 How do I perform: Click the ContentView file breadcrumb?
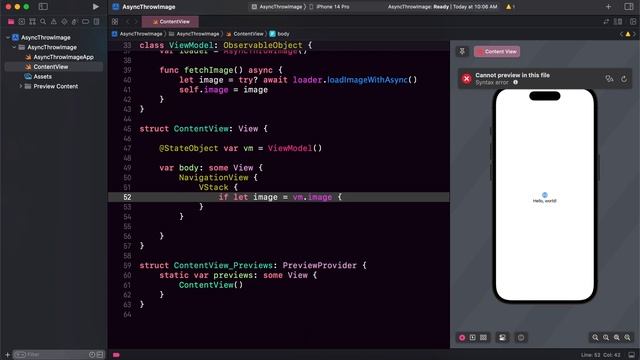(x=245, y=34)
